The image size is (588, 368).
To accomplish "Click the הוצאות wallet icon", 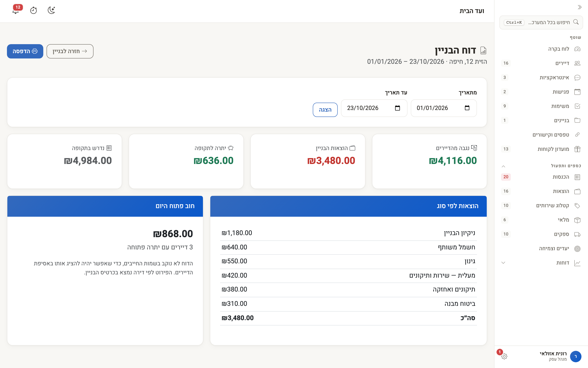I will [x=577, y=191].
